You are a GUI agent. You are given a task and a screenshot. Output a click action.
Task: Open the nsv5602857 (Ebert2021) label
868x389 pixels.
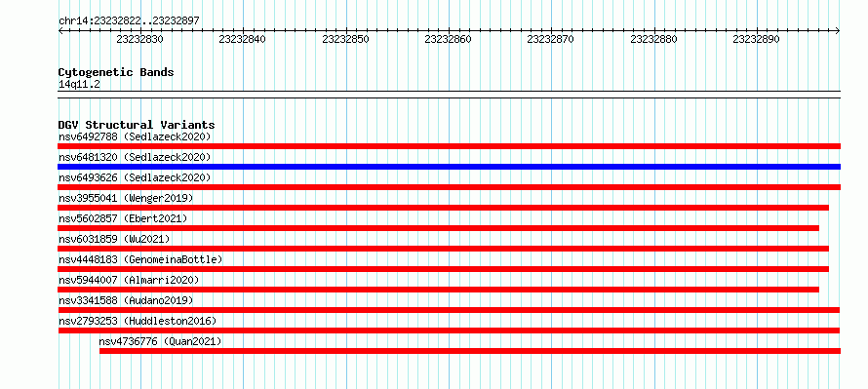(x=123, y=218)
